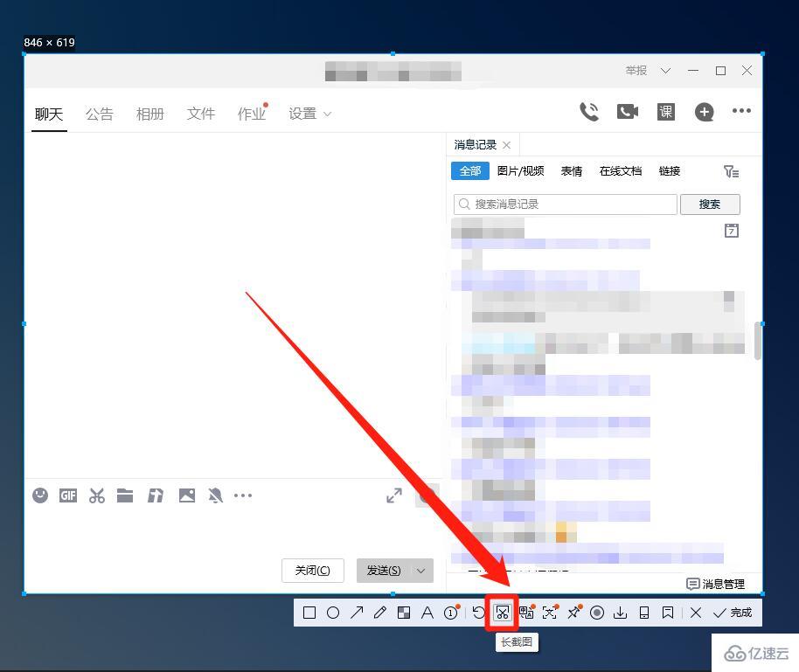Click the scissors screenshot icon in chat
Viewport: 799px width, 672px height.
(x=96, y=495)
